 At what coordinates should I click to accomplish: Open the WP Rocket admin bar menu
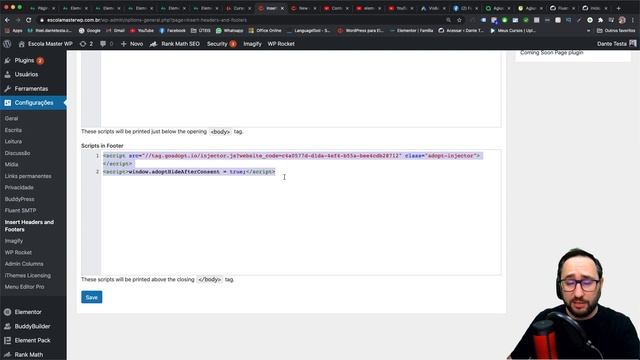click(281, 44)
